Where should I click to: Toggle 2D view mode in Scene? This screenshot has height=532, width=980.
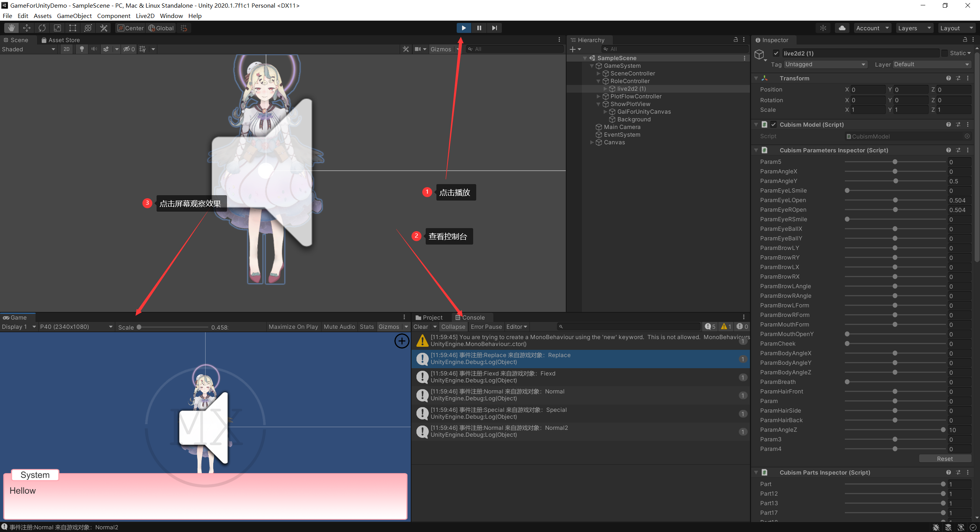pyautogui.click(x=67, y=49)
